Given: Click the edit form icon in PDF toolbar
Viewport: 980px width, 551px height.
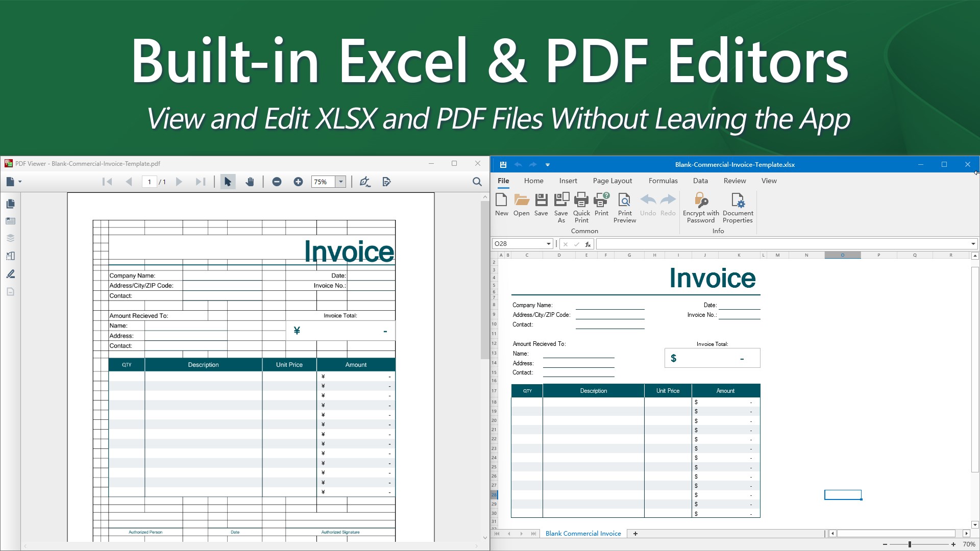Looking at the screenshot, I should [386, 182].
